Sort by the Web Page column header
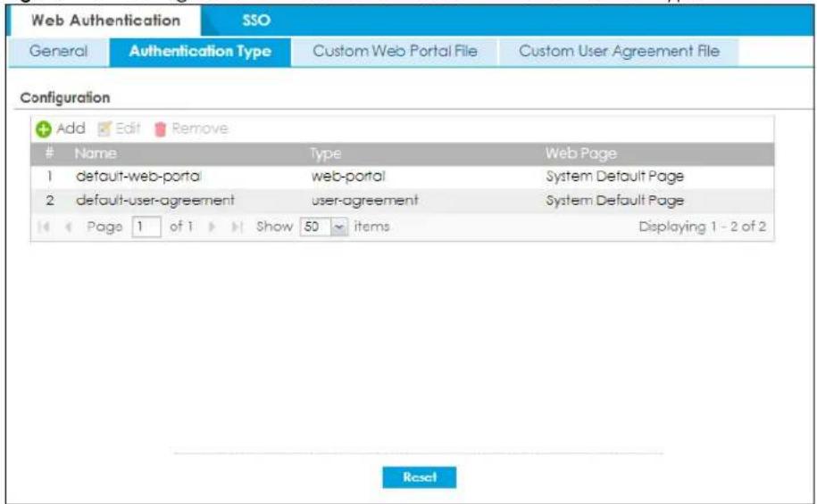 tap(581, 153)
